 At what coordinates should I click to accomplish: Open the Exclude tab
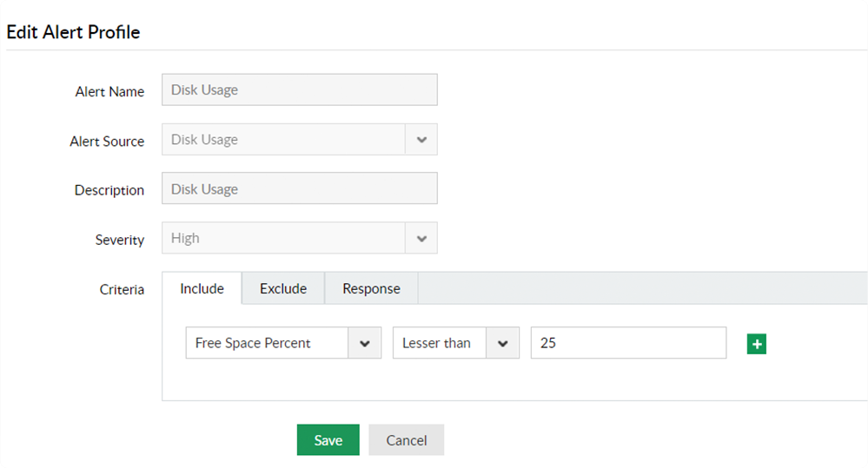point(283,288)
